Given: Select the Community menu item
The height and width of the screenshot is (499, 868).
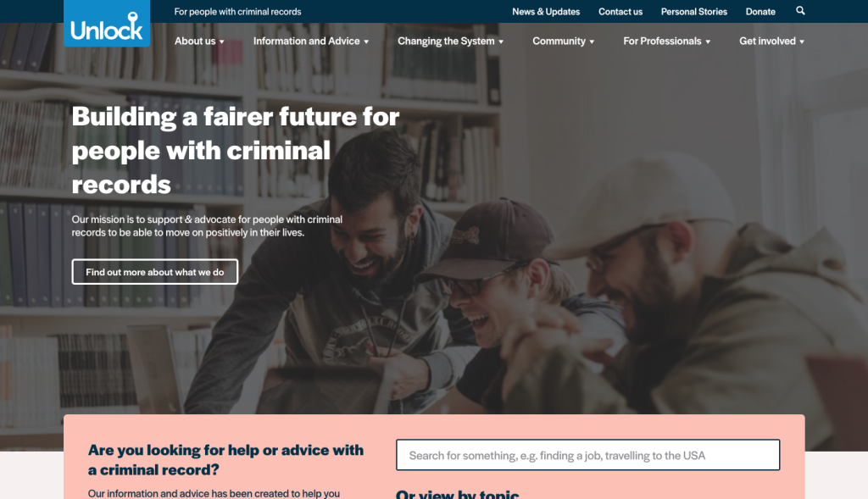Looking at the screenshot, I should point(559,41).
